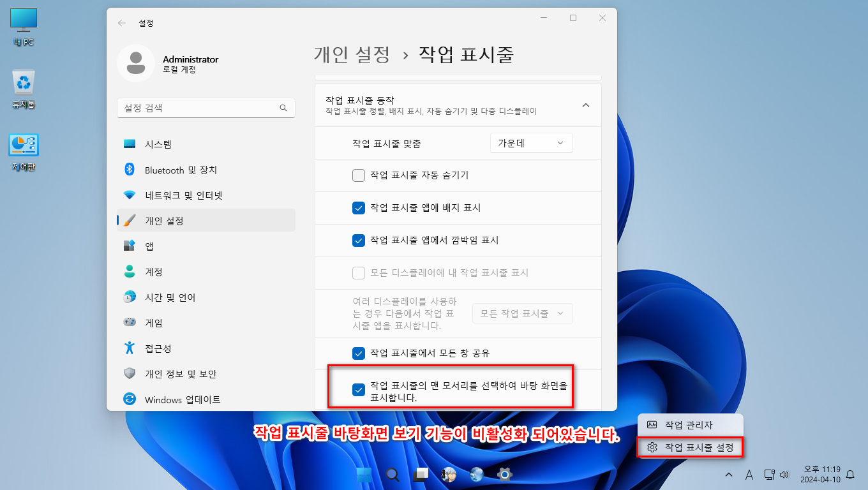Click the Windows Start button on taskbar

click(x=364, y=475)
